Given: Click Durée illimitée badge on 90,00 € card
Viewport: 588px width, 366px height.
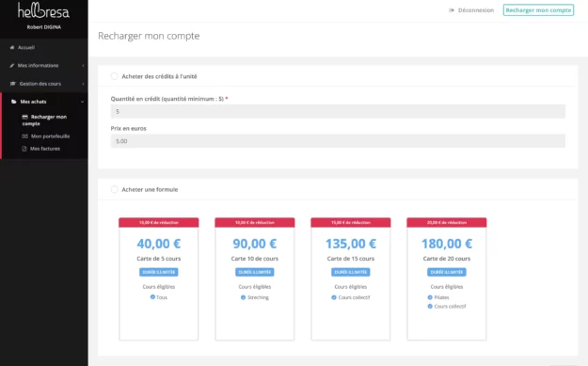Looking at the screenshot, I should [x=255, y=272].
